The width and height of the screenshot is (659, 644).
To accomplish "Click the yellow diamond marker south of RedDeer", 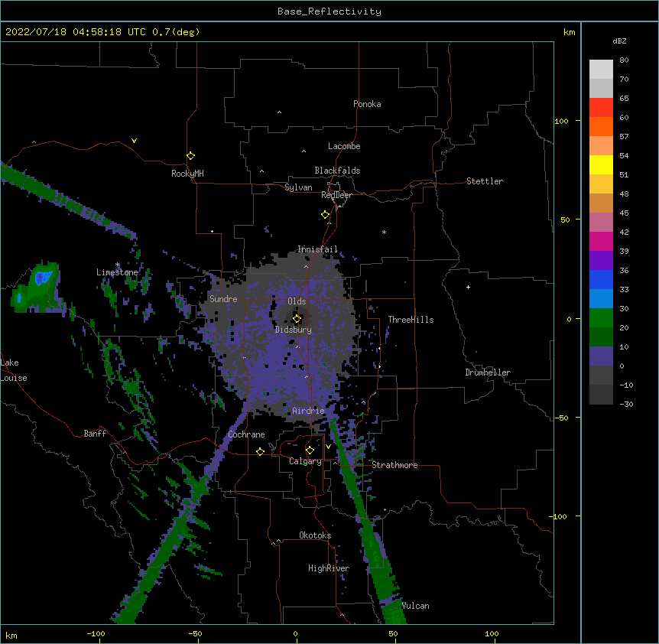I will 325,215.
